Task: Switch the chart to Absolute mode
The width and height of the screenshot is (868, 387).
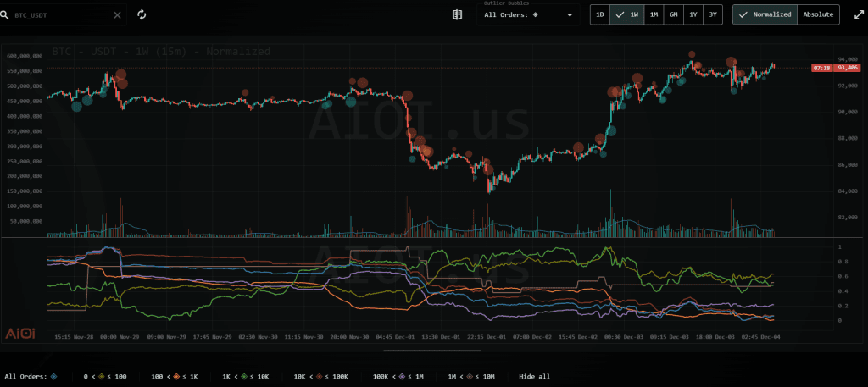Action: (x=818, y=14)
